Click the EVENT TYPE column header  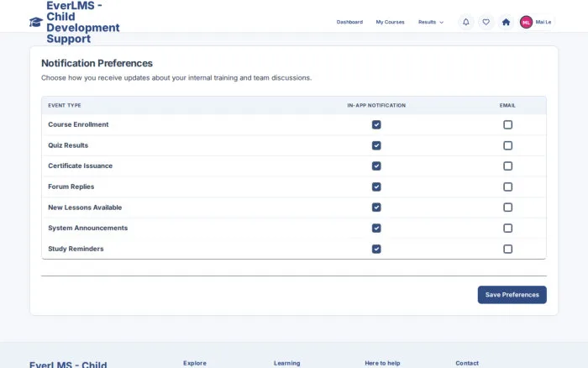(65, 105)
